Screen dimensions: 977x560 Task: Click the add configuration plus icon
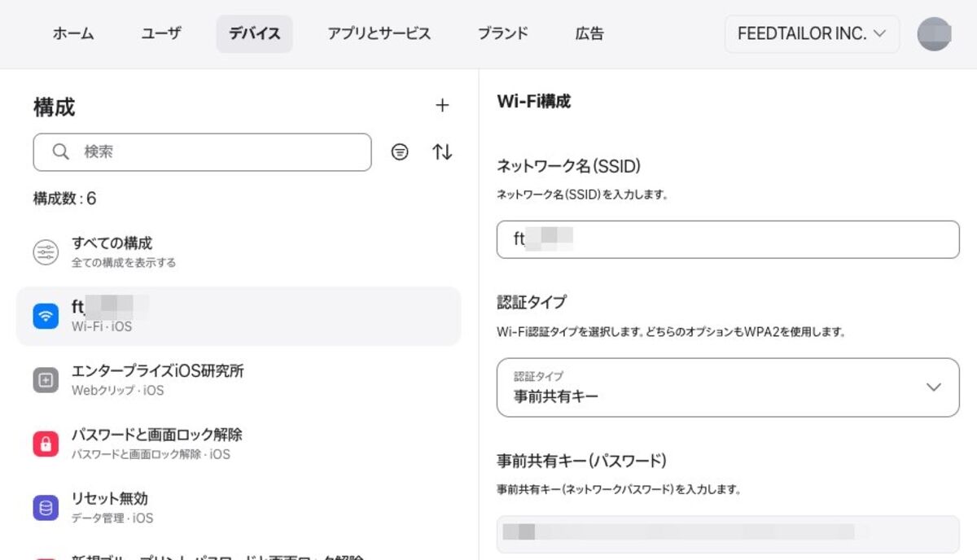coord(442,105)
